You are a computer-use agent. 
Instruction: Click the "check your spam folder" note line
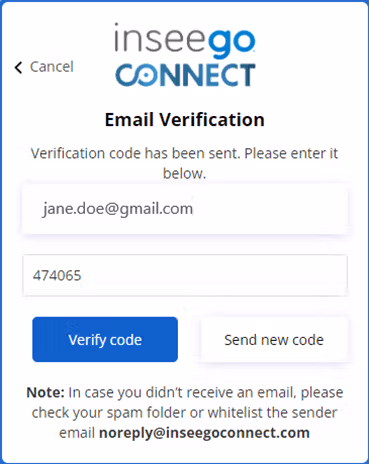pyautogui.click(x=184, y=413)
